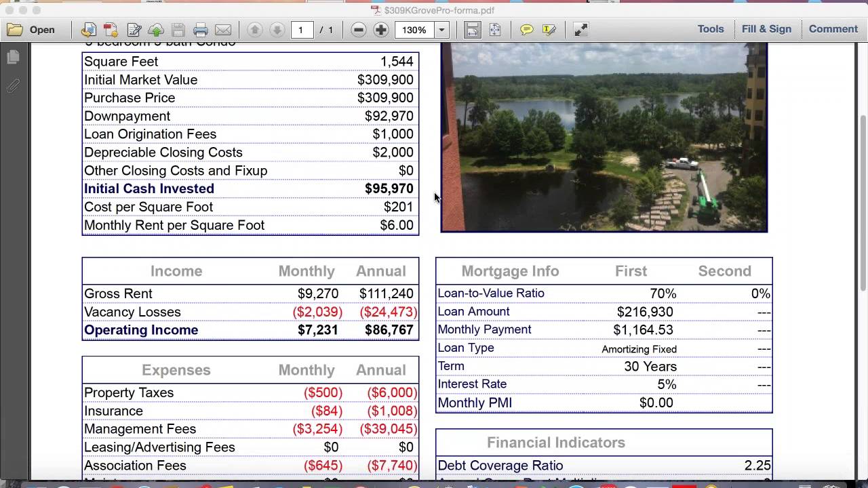Click the email envelope icon
Image resolution: width=868 pixels, height=488 pixels.
223,30
